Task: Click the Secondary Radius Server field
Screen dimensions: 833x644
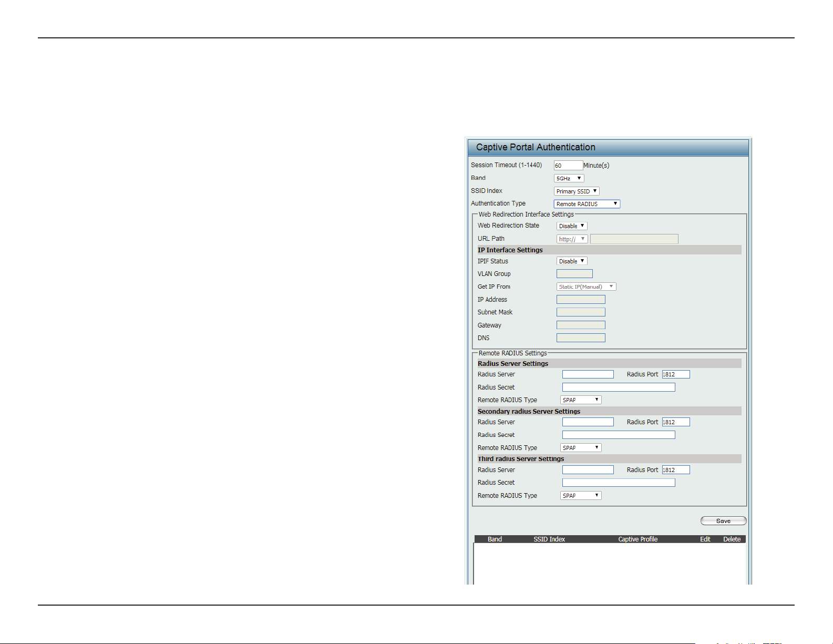Action: pos(588,422)
